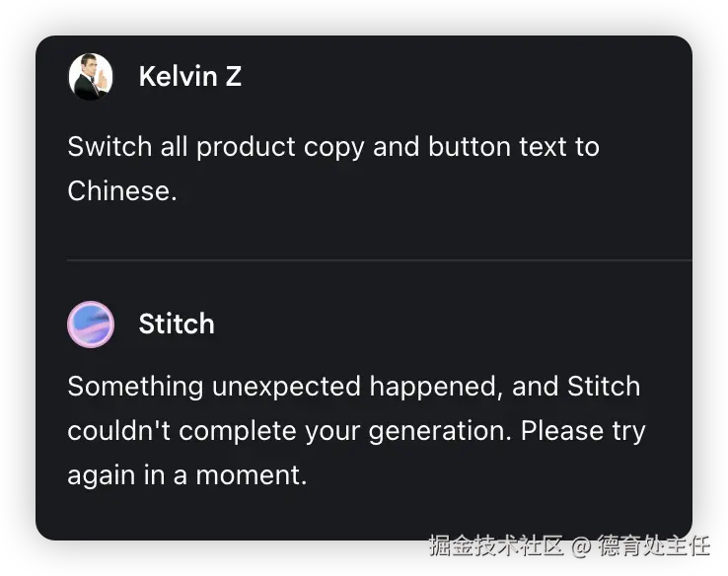The height and width of the screenshot is (576, 728).
Task: Click the word 'copy' in user prompt
Action: click(x=333, y=148)
